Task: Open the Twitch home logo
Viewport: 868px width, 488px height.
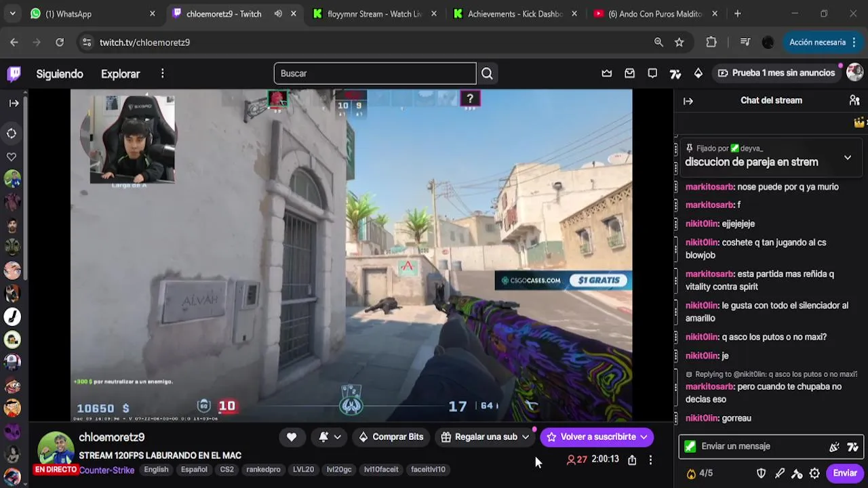Action: 14,73
